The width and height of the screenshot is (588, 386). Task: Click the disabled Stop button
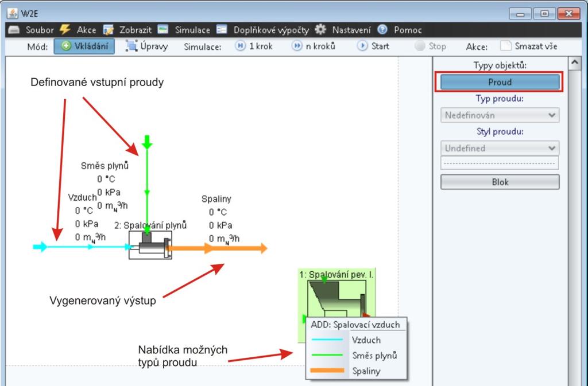tap(431, 46)
